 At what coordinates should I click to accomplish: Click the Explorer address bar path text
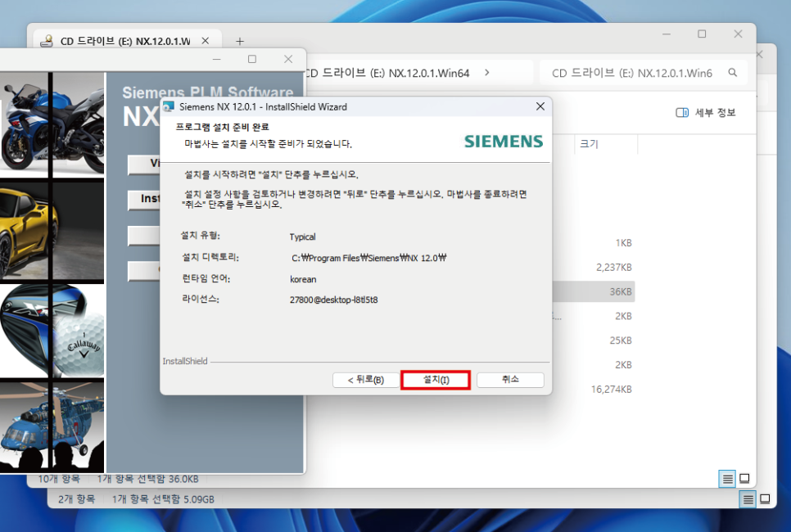(387, 73)
